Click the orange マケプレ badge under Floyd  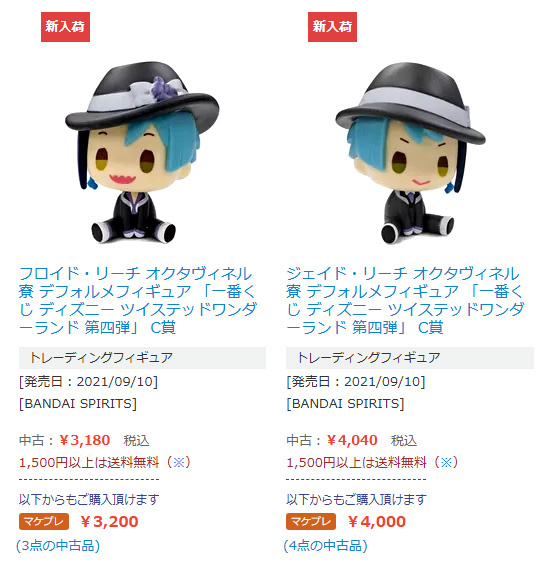(x=44, y=522)
